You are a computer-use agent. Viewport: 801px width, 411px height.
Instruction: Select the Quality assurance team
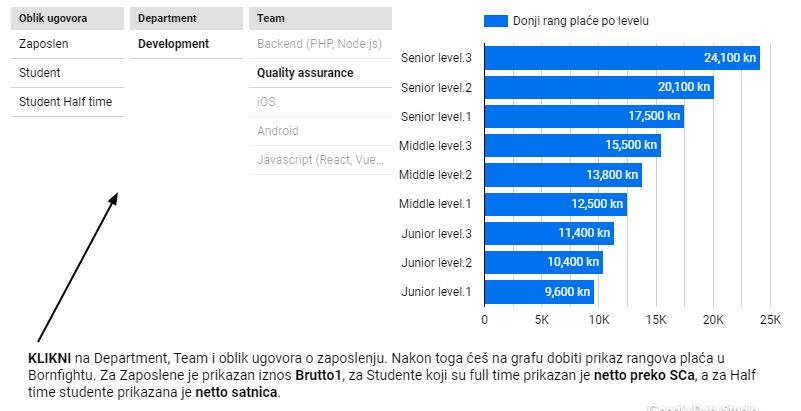click(320, 73)
